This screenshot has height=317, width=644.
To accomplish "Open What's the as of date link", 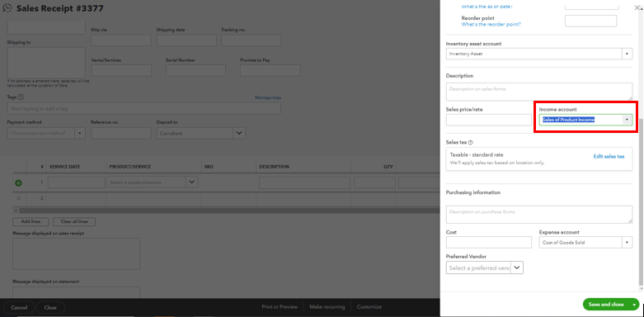I will [x=487, y=7].
